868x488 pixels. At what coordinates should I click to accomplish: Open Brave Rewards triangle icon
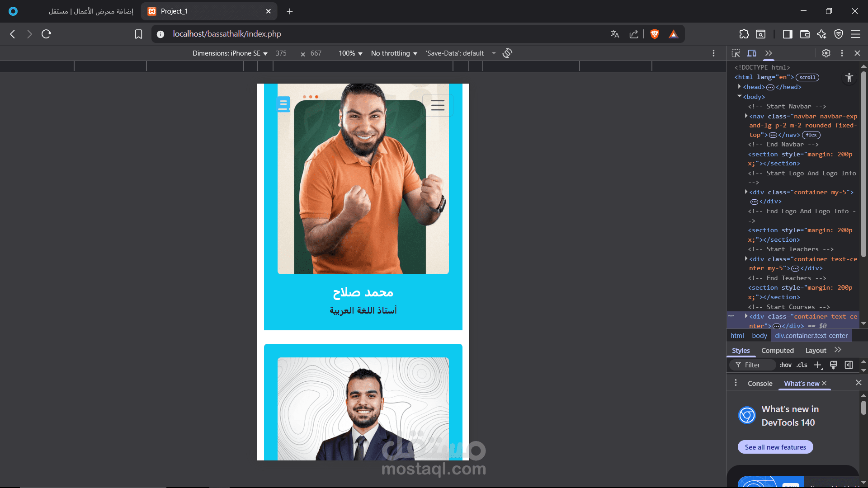click(674, 34)
